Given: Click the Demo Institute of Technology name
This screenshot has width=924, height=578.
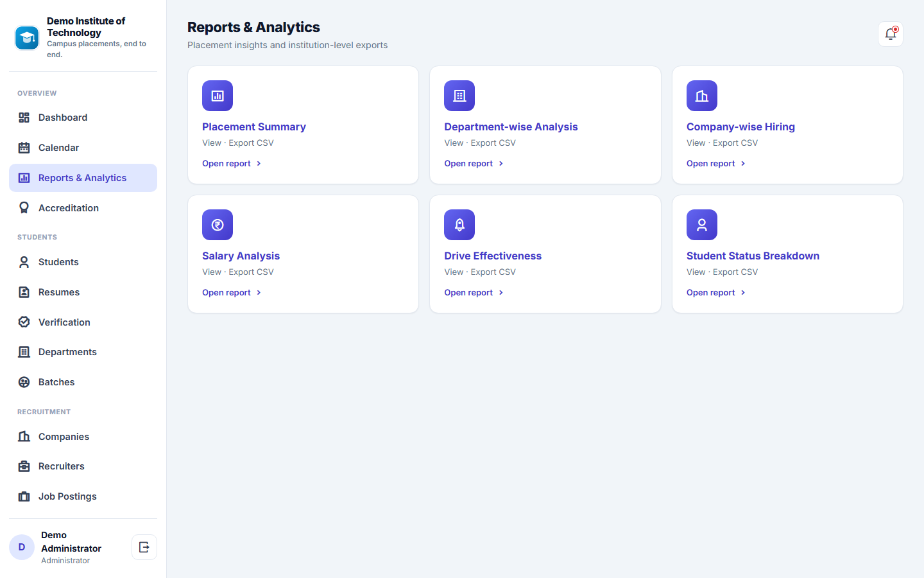Looking at the screenshot, I should click(x=86, y=27).
